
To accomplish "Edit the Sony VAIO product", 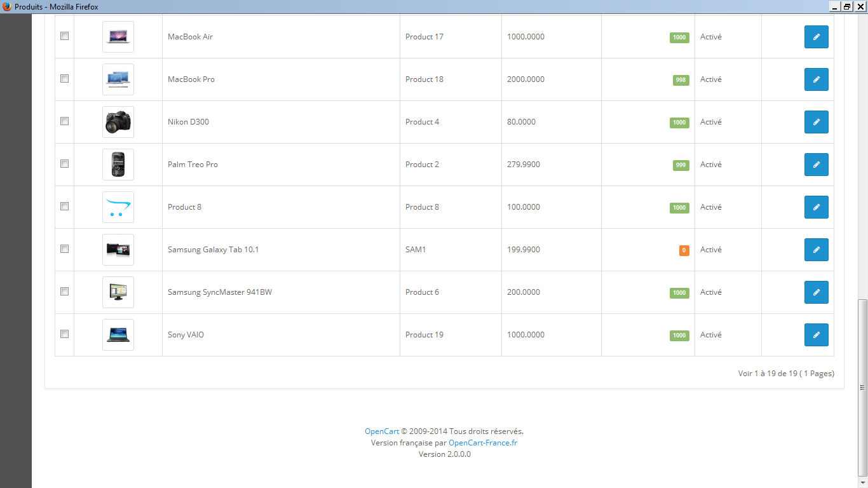I will click(816, 335).
